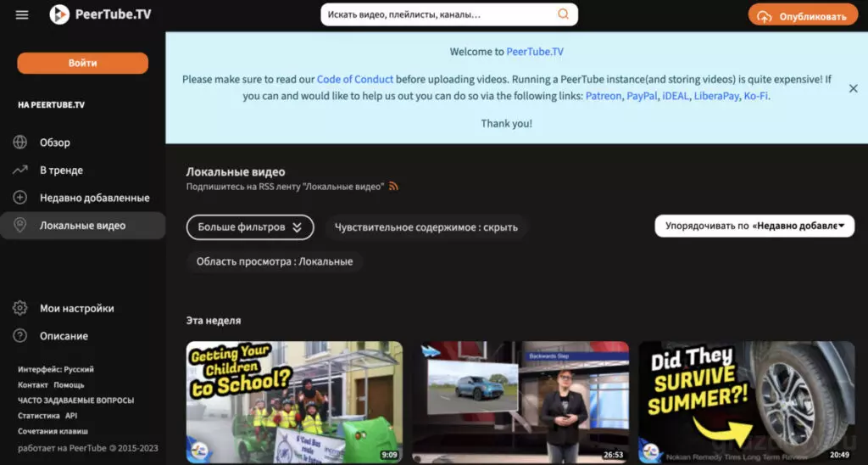The image size is (868, 465).
Task: Click the channel avatar on tire video
Action: point(651,450)
